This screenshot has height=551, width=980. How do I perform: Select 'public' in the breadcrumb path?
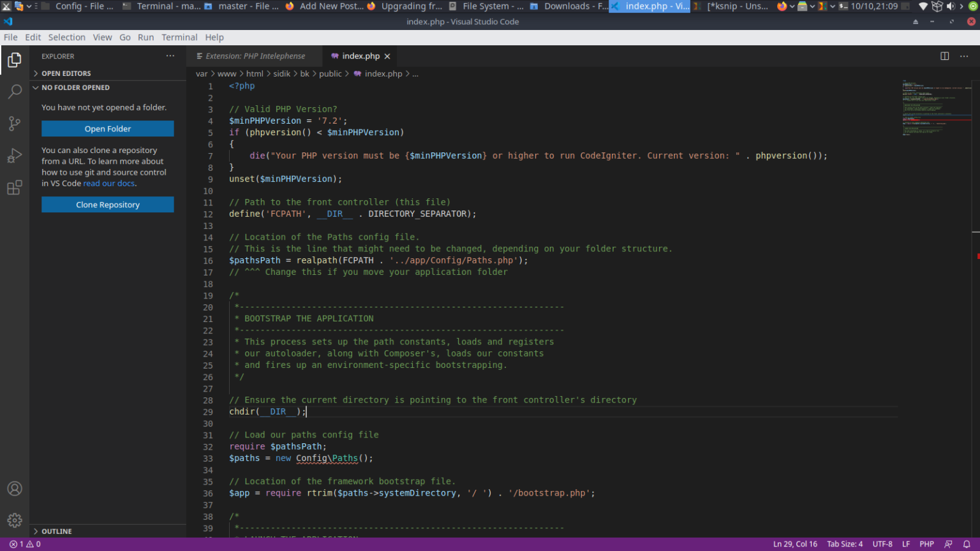point(330,73)
